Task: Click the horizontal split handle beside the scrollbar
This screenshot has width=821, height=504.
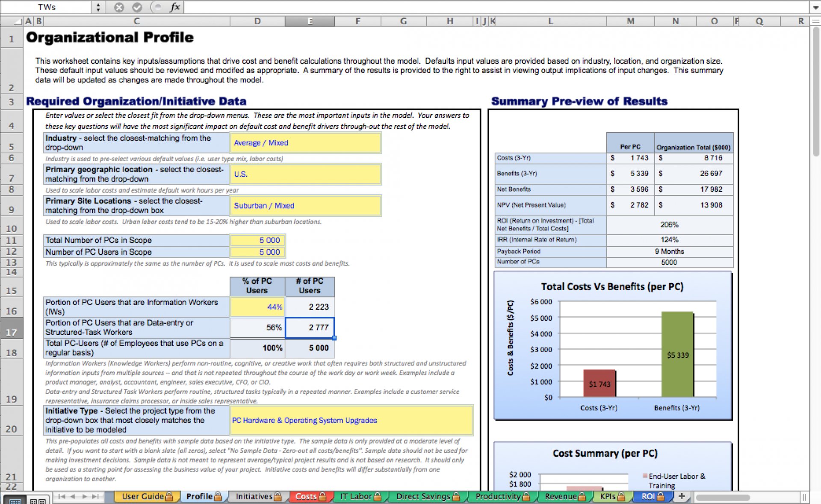Action: 804,497
